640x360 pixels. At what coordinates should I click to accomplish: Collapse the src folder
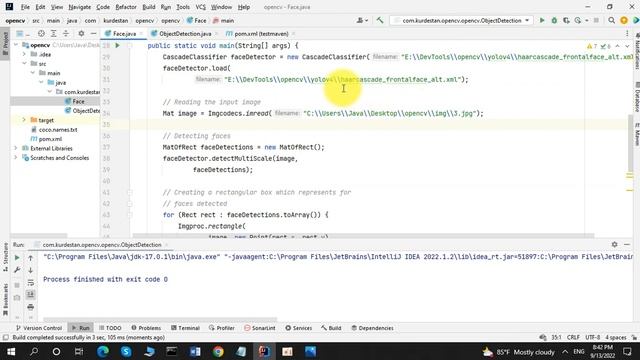[x=24, y=64]
